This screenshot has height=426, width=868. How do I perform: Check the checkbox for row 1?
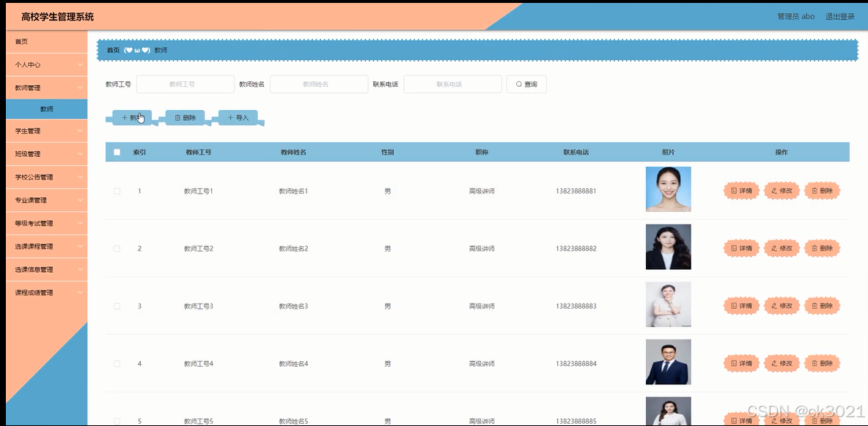(x=117, y=191)
